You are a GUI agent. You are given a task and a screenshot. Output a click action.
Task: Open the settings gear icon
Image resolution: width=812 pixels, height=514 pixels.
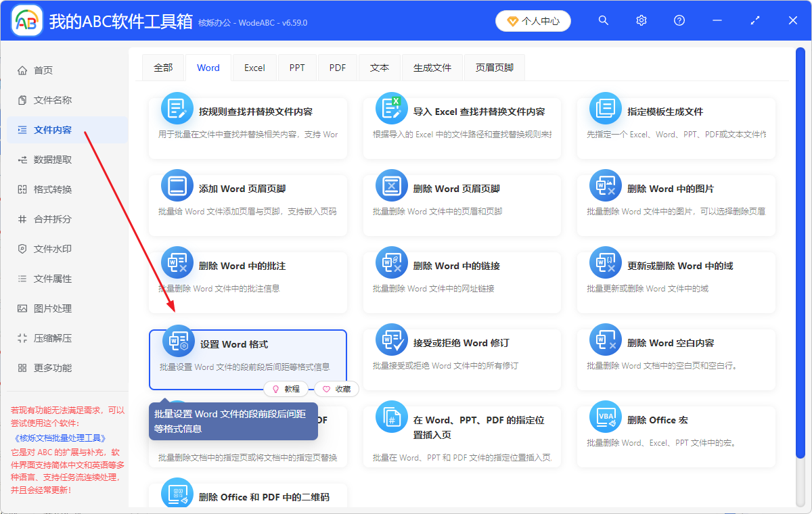pos(641,20)
